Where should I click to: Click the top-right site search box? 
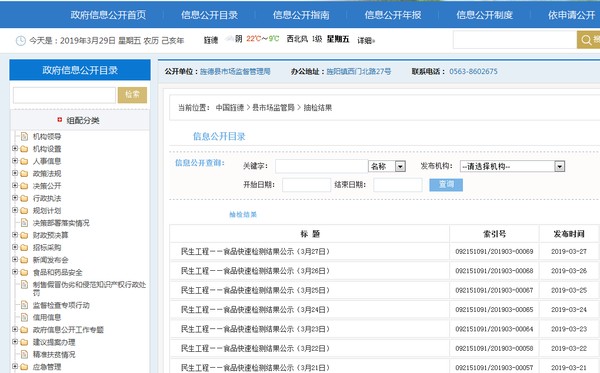click(515, 40)
